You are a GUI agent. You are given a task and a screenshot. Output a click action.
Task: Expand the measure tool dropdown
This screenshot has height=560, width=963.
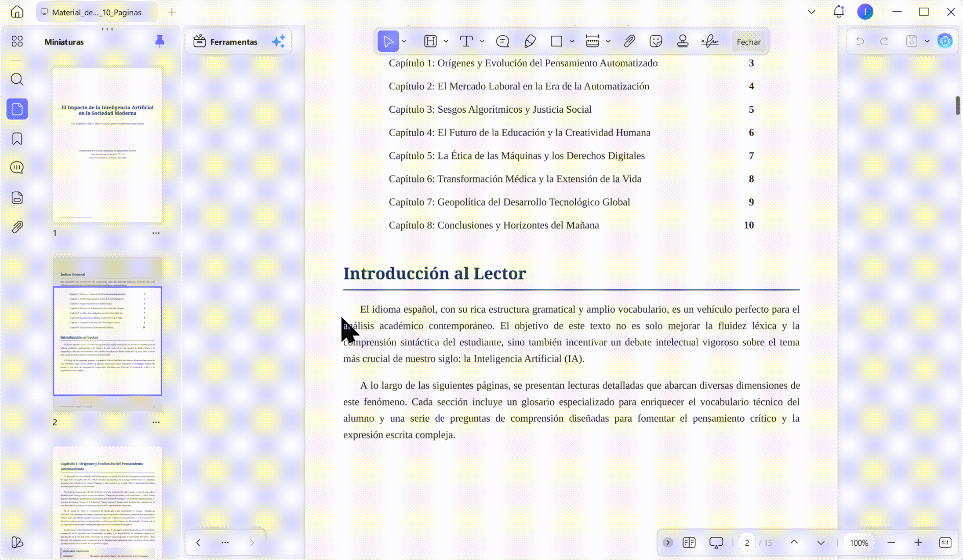(609, 41)
